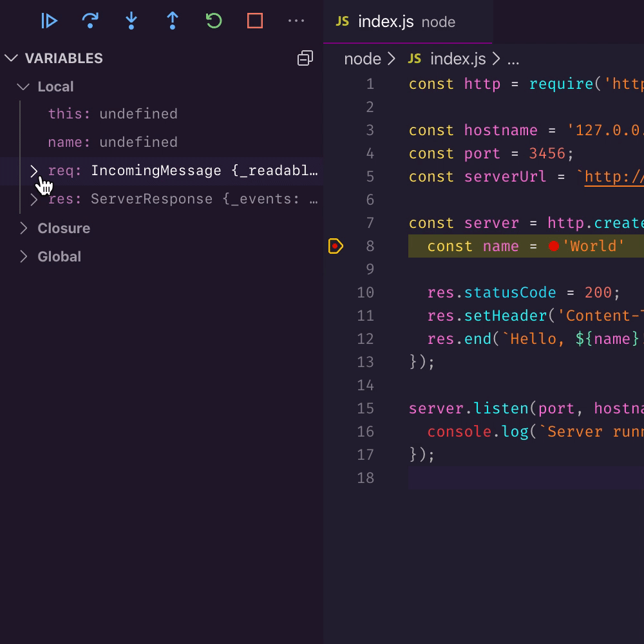Click the Step Into arrow icon

[x=131, y=21]
